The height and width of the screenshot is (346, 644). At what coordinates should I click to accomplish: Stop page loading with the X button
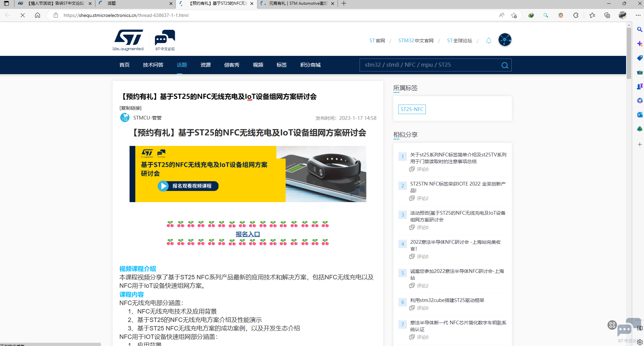click(x=23, y=15)
